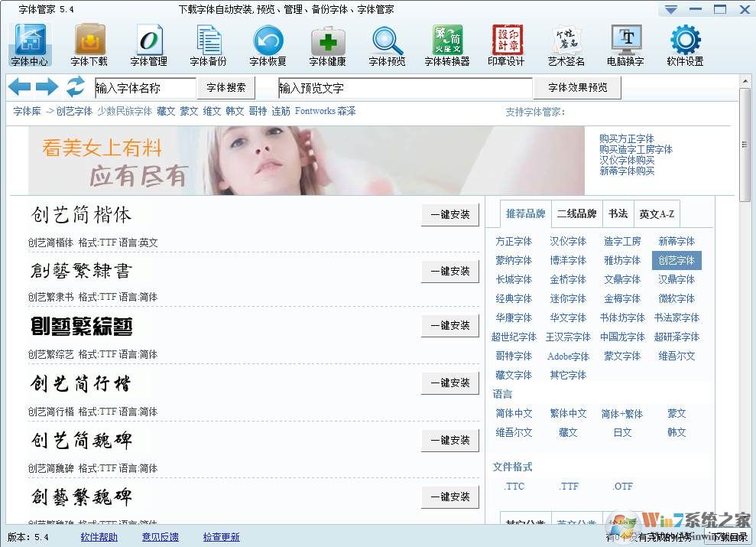Switch to the 书法 tab
756x547 pixels.
click(618, 214)
